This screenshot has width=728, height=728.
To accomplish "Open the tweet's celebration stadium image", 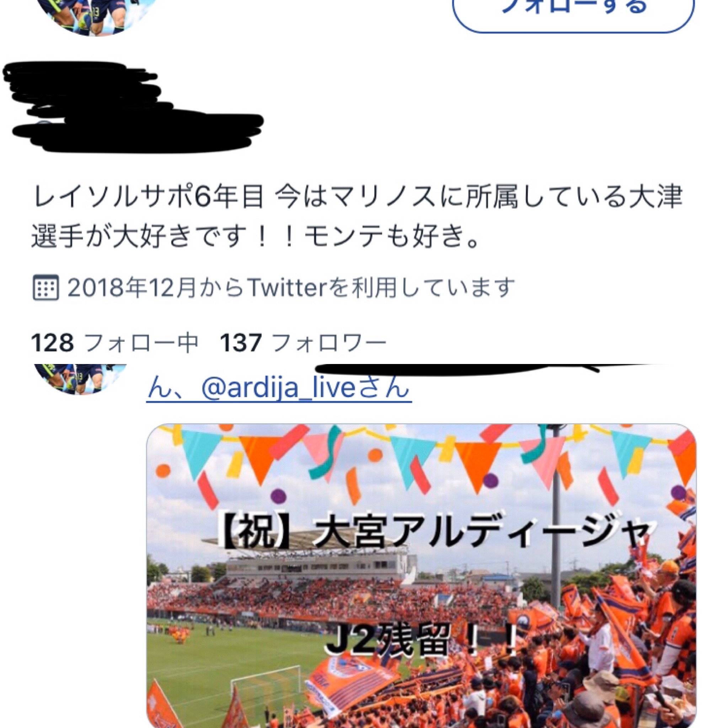I will (421, 576).
